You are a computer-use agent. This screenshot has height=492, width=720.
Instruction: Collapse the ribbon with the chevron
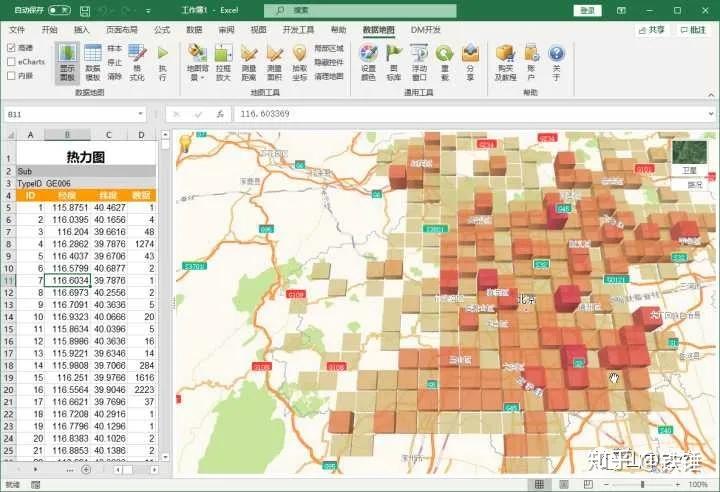tap(711, 95)
